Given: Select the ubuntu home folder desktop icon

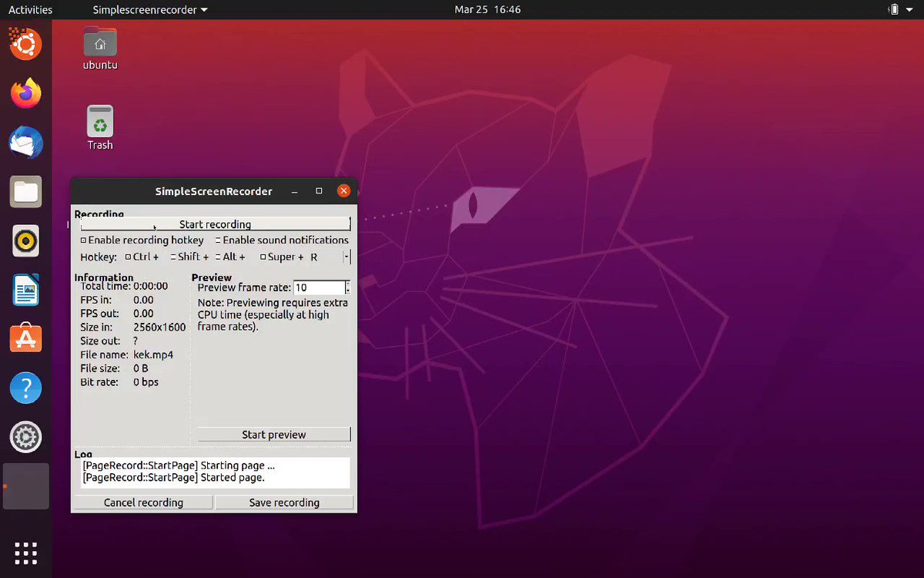Looking at the screenshot, I should (100, 48).
